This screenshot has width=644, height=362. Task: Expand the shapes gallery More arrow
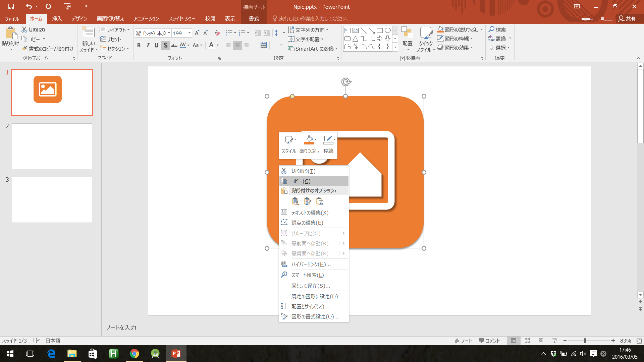click(395, 47)
